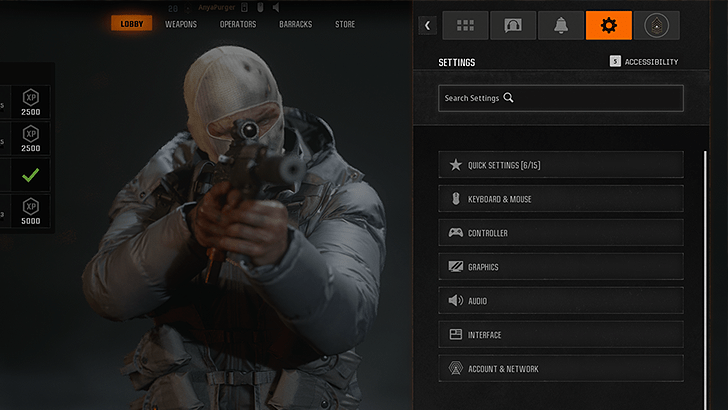Open the grid menu icon
The height and width of the screenshot is (410, 728).
[x=465, y=25]
